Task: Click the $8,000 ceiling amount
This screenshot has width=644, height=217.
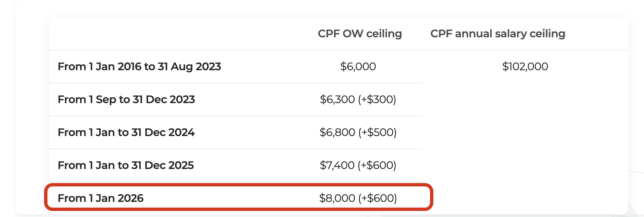Action: click(337, 198)
